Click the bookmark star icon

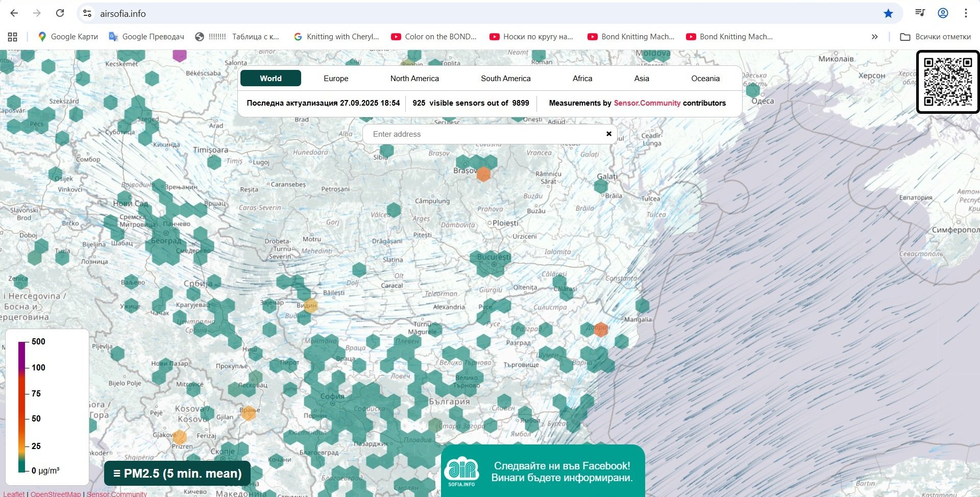tap(889, 13)
